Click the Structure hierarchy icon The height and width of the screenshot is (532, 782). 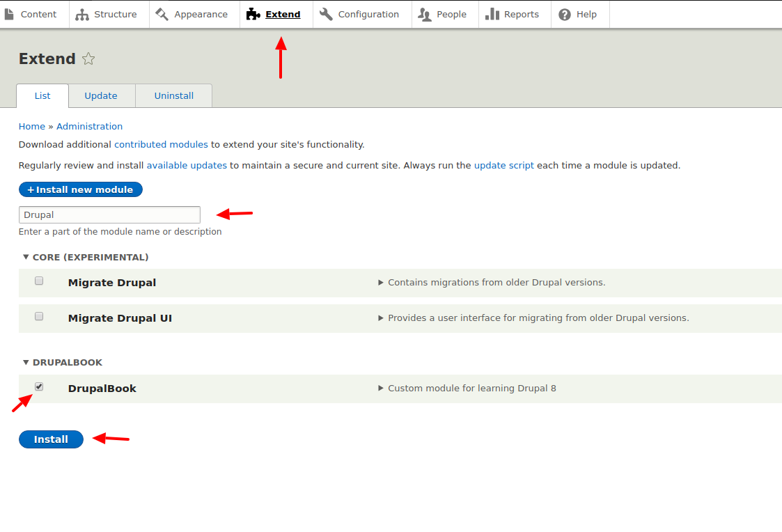click(x=82, y=15)
